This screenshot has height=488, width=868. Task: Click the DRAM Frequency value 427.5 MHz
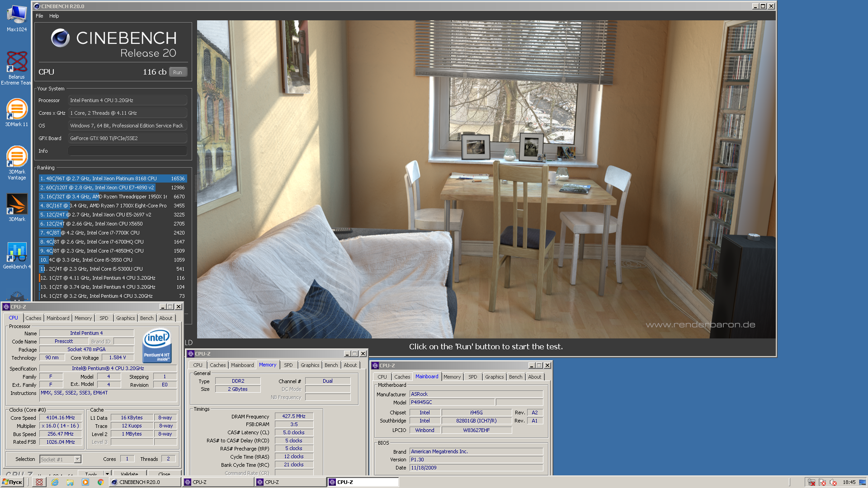tap(294, 417)
